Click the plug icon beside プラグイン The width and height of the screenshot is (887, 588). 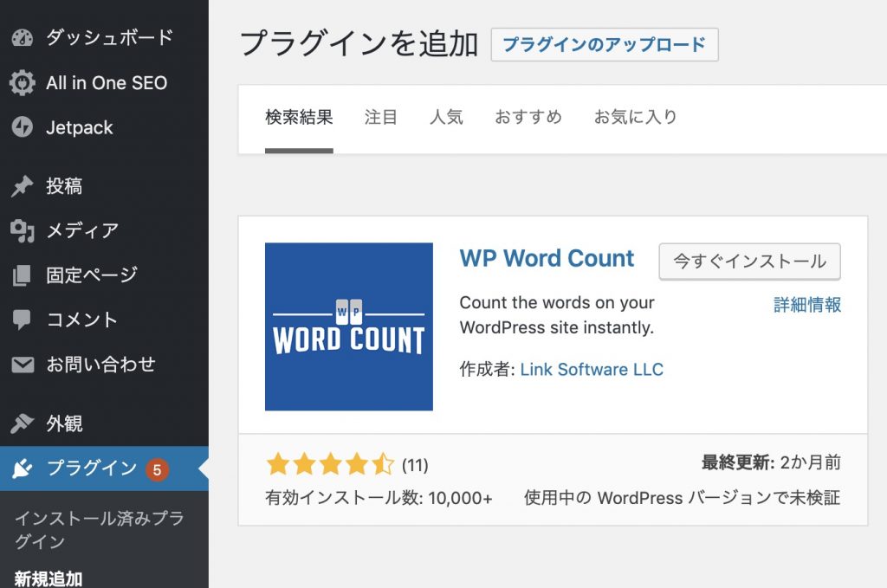[x=22, y=468]
